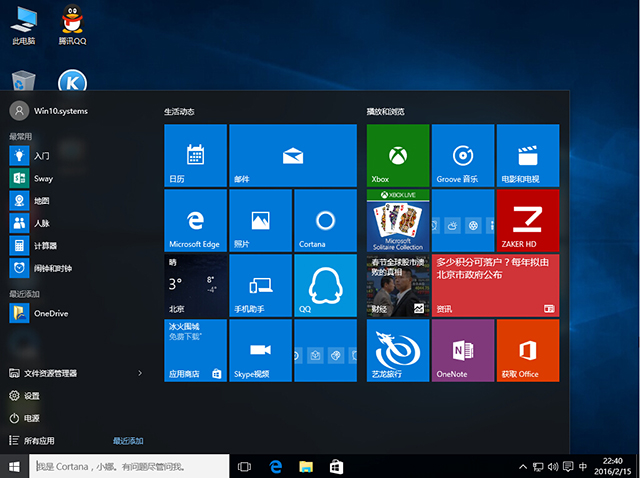
Task: Open the Settings entry
Action: tap(30, 396)
